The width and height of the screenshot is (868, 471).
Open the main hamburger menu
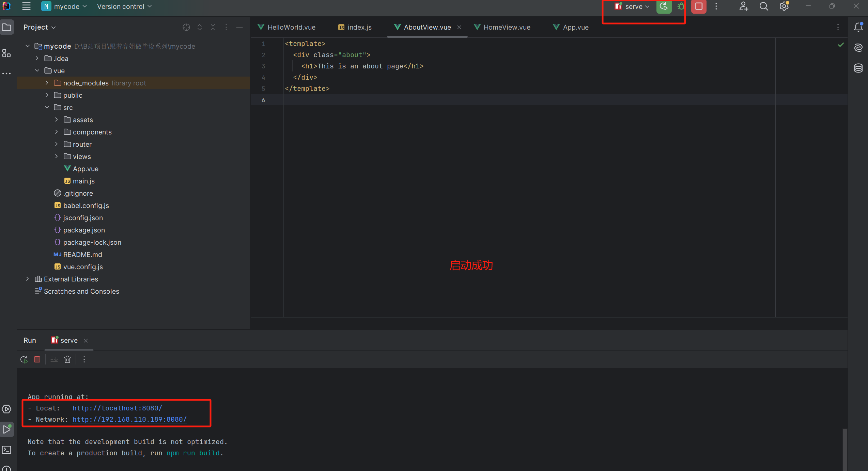tap(26, 6)
